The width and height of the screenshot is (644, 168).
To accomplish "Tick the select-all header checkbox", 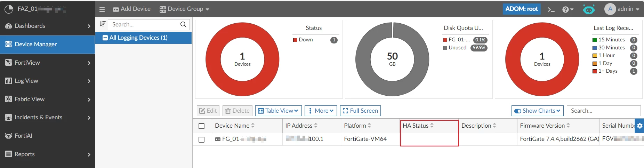I will (201, 126).
